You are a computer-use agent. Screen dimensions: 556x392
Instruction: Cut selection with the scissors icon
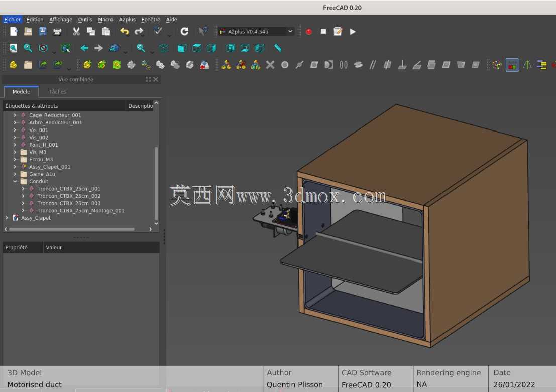pyautogui.click(x=76, y=32)
